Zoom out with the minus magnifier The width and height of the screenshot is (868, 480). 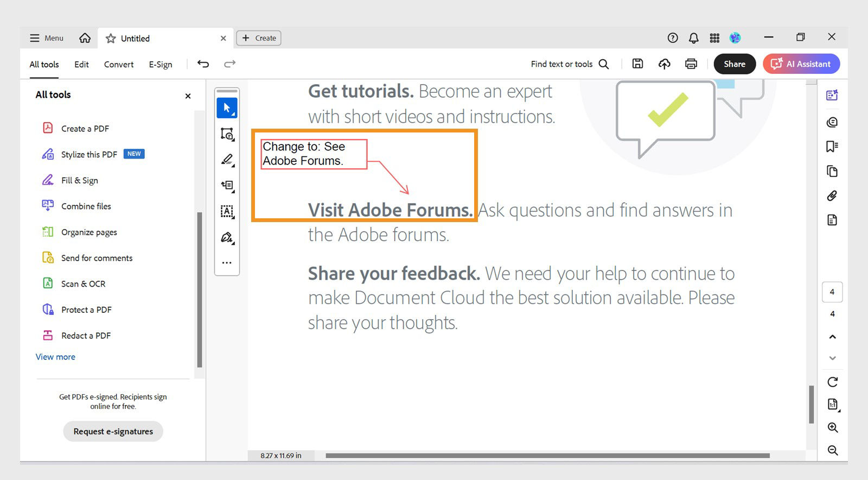pyautogui.click(x=833, y=450)
